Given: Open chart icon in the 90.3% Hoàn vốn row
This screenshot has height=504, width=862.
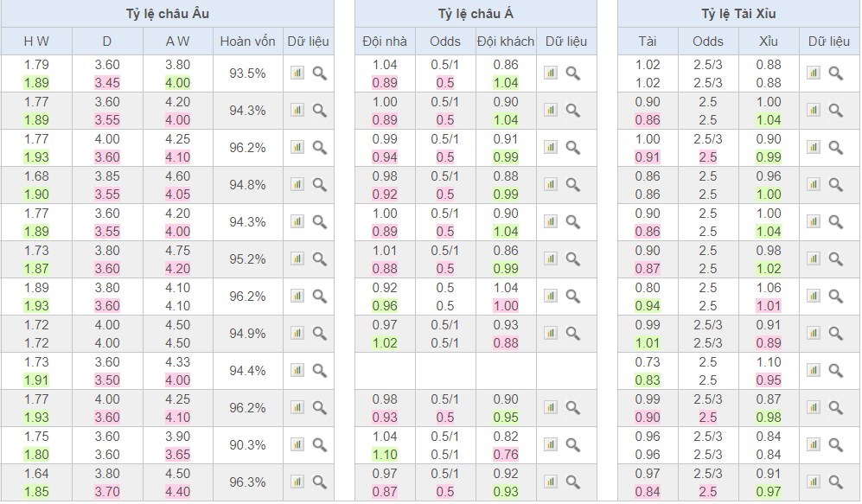Looking at the screenshot, I should point(297,445).
